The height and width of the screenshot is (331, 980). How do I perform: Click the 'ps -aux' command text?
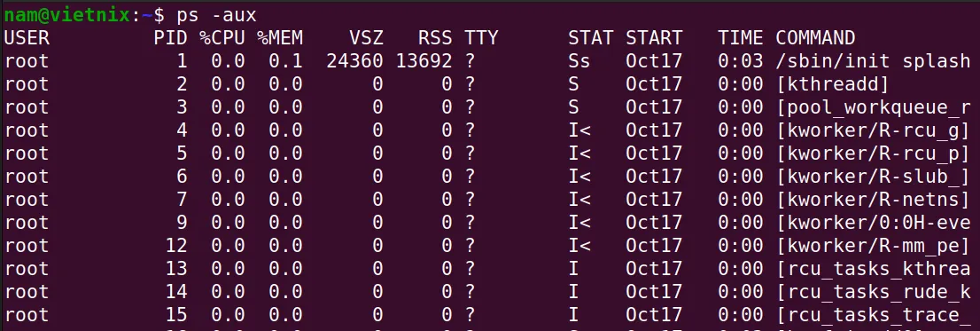click(217, 15)
